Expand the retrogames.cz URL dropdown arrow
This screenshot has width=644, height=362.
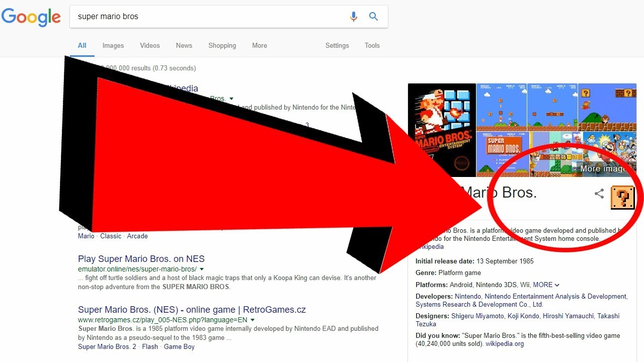point(253,320)
